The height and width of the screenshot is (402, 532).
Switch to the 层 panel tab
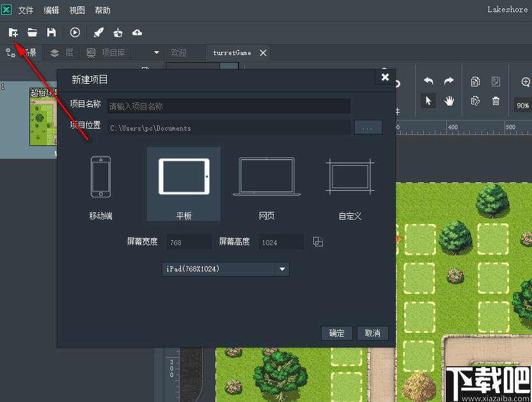[62, 52]
